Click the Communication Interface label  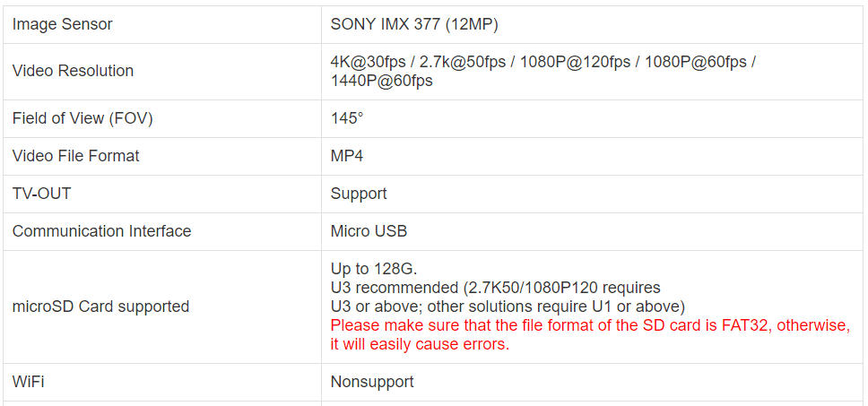102,231
